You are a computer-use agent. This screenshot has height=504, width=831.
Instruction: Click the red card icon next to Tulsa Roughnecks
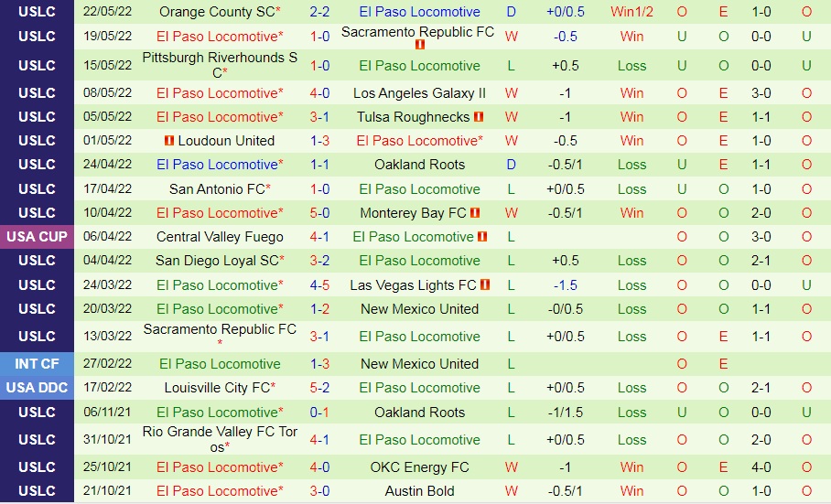coord(479,117)
